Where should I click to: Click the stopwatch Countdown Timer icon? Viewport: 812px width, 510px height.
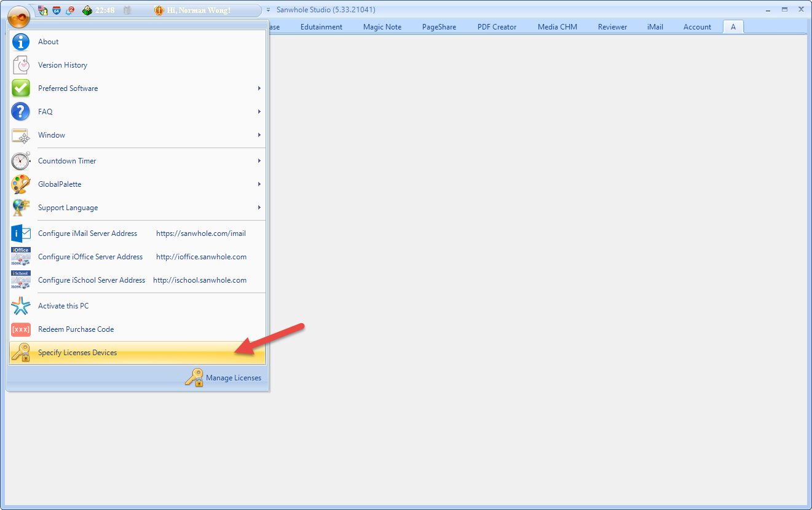[x=21, y=161]
